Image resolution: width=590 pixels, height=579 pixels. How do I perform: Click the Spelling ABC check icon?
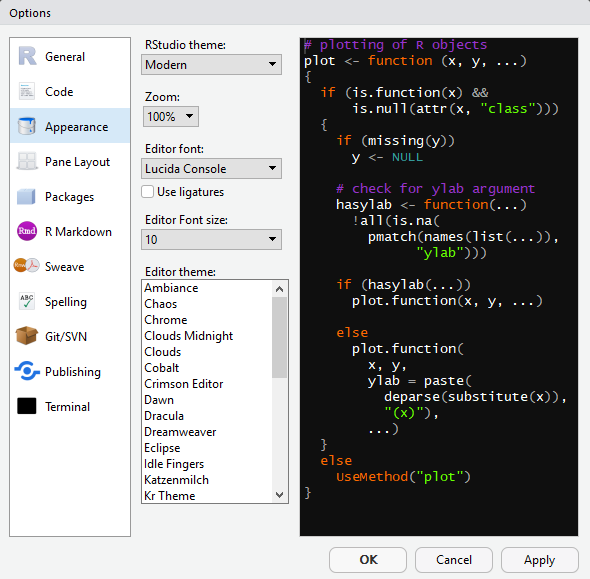pos(27,301)
